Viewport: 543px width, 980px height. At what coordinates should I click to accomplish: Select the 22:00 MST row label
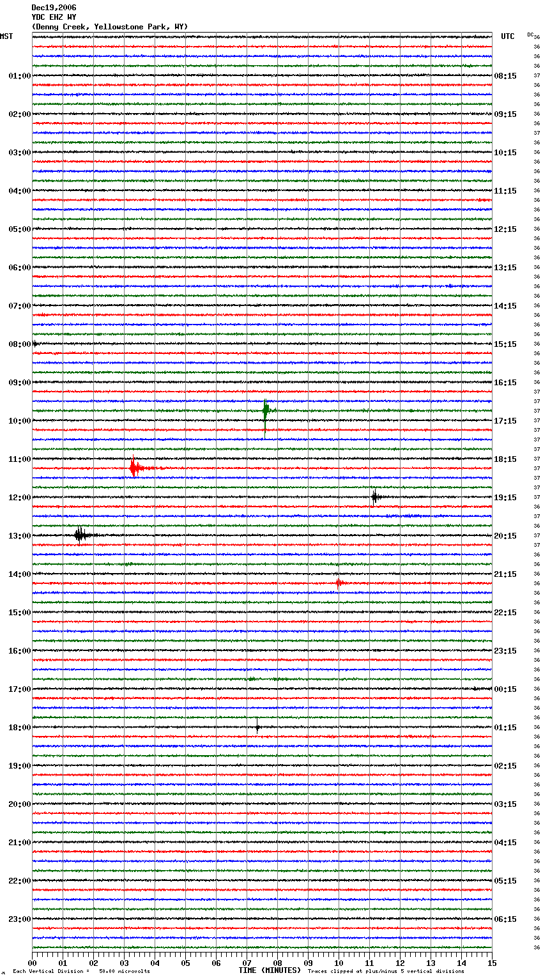pos(20,881)
